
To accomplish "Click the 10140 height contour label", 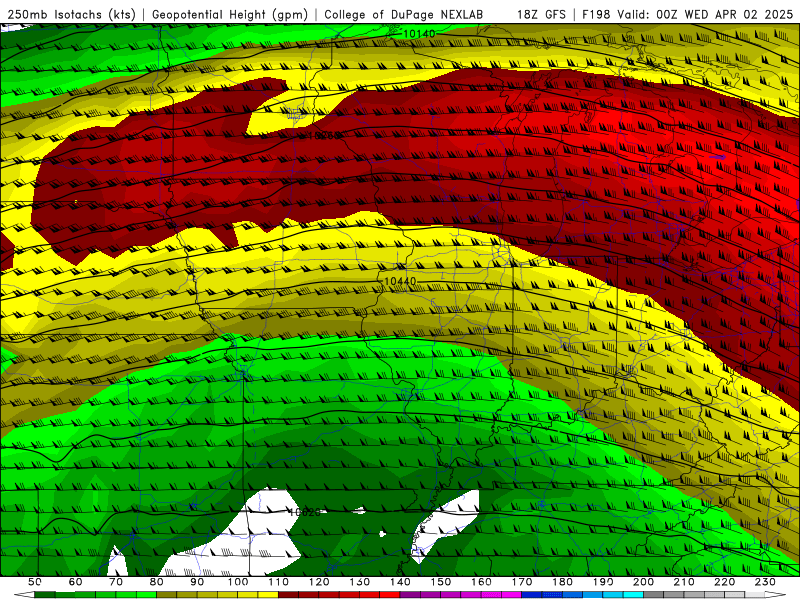I will coord(419,34).
